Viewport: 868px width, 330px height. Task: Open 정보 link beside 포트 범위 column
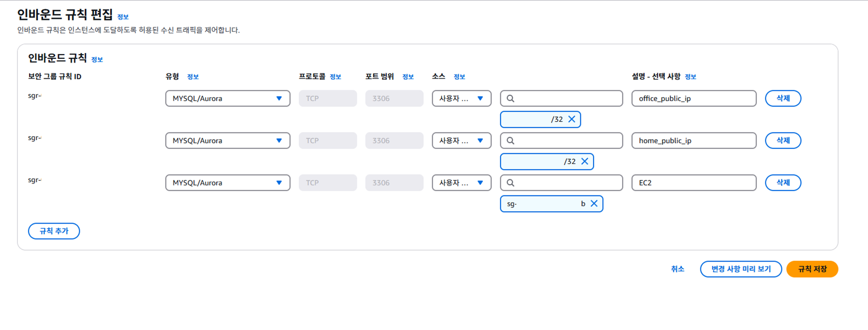click(x=408, y=77)
